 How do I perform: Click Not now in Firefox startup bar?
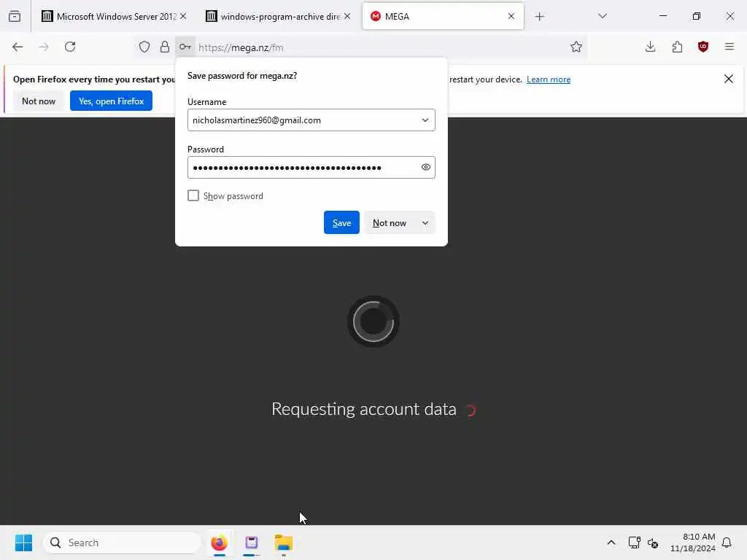[x=39, y=101]
